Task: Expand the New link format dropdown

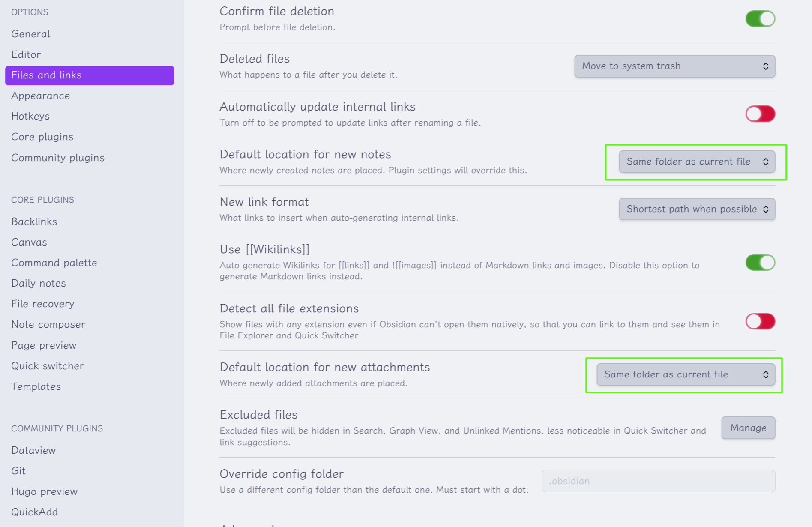Action: 697,209
